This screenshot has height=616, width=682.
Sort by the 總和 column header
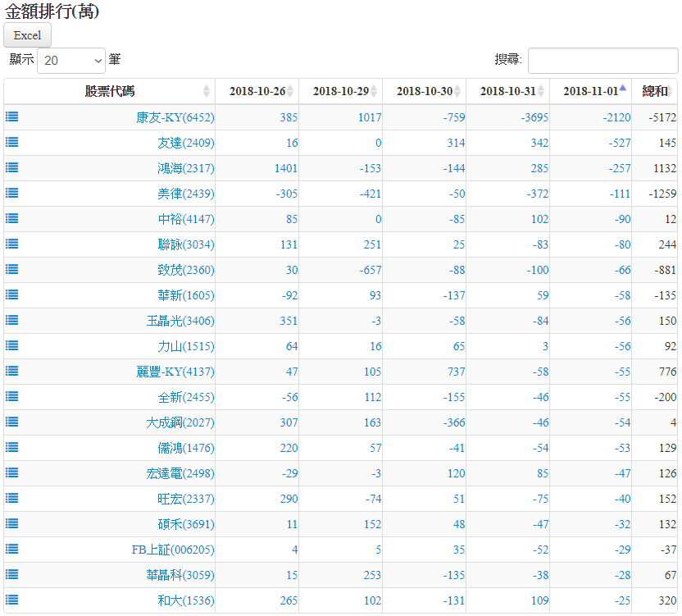[654, 91]
